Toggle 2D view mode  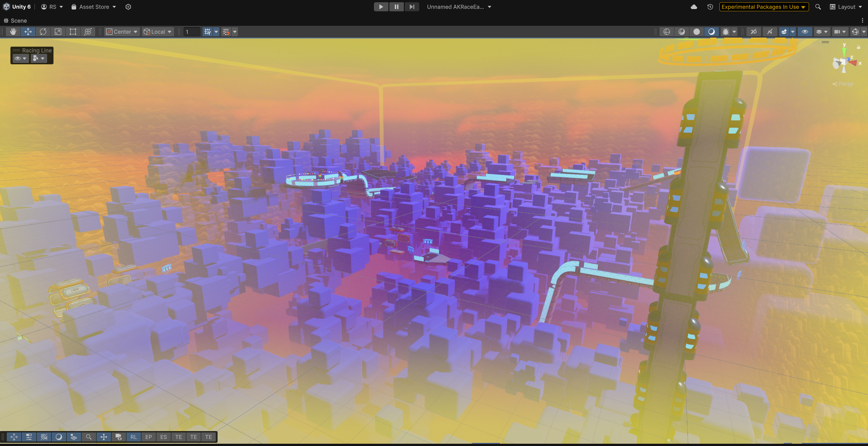[754, 32]
